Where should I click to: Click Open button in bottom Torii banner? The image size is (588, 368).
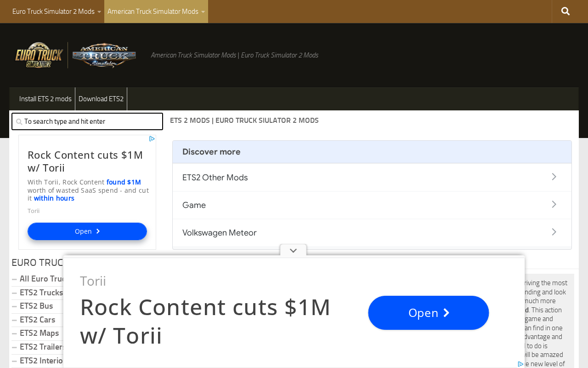tap(429, 313)
